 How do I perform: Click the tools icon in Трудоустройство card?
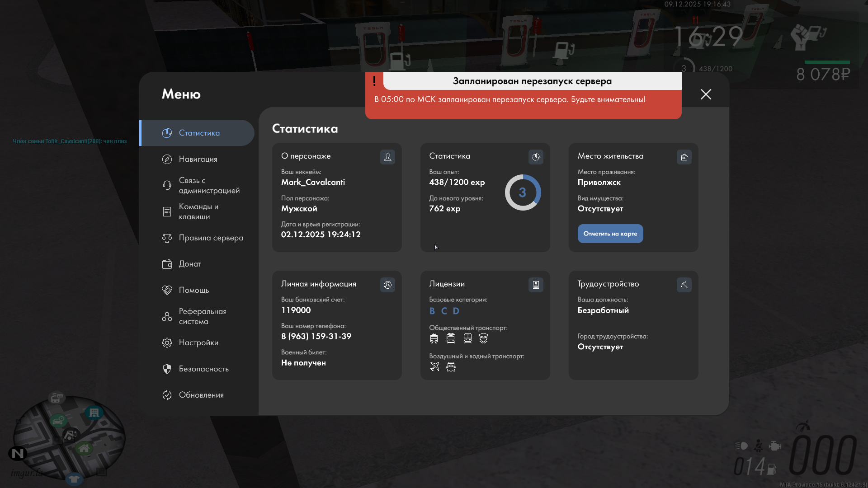[x=684, y=285]
